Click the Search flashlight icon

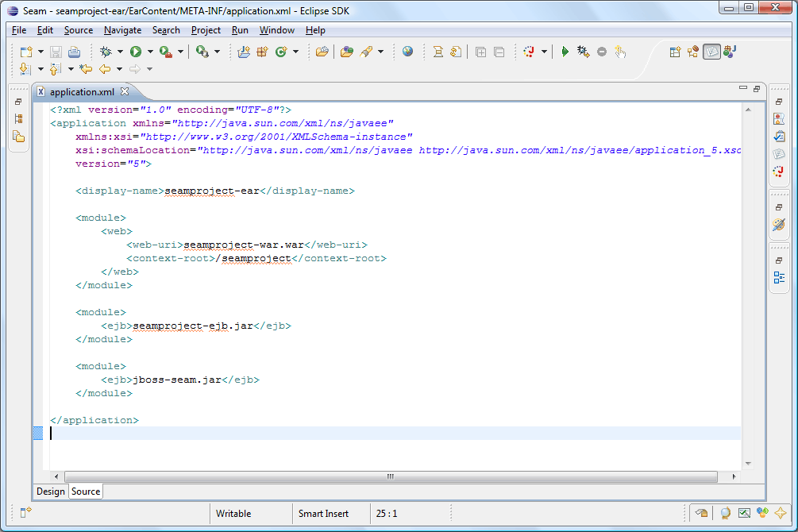pyautogui.click(x=366, y=52)
